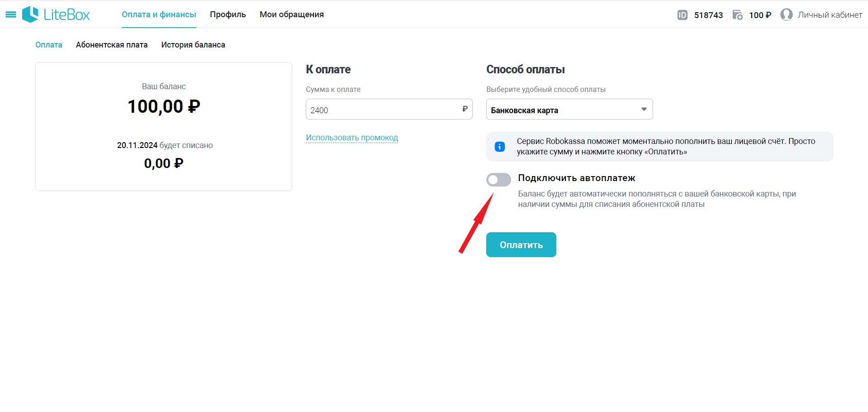Screen dimensions: 868x412
Task: Click the autopayment description text
Action: [657, 199]
